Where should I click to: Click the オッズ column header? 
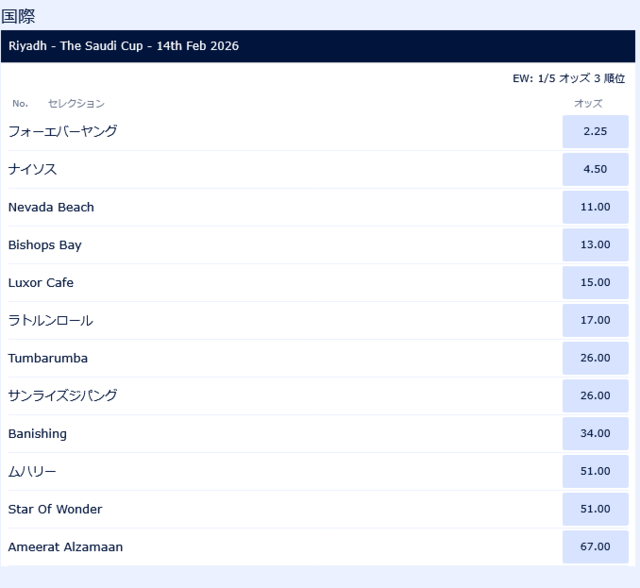tap(588, 103)
